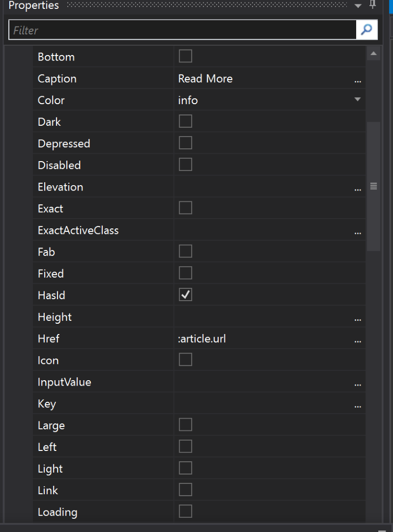Edit the Href value field

(x=263, y=339)
